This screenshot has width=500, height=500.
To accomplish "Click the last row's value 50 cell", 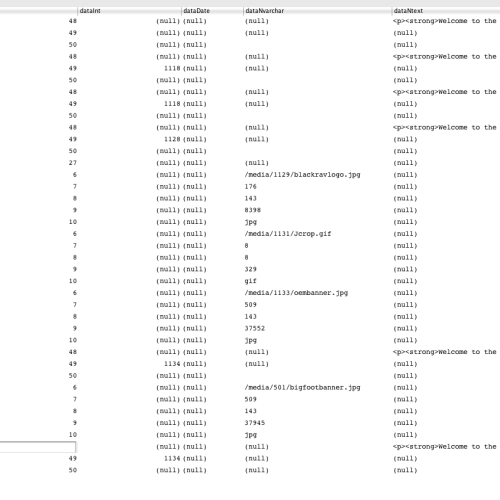I will tap(73, 470).
